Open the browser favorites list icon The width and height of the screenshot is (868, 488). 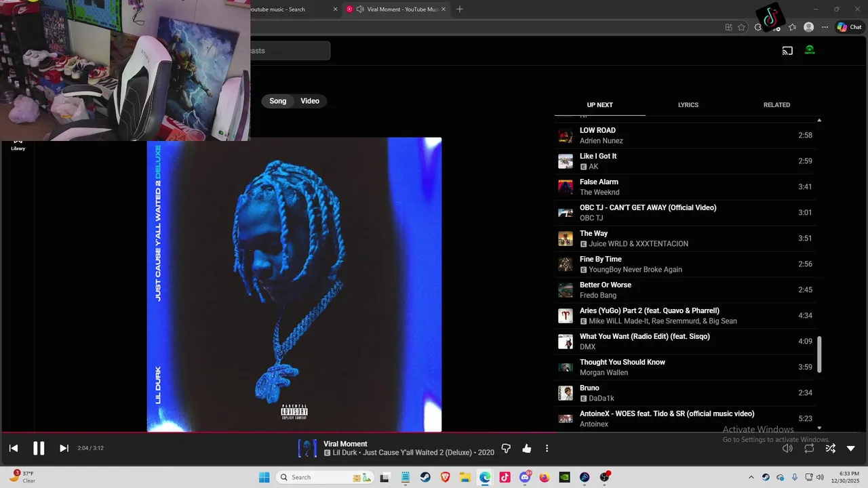click(x=792, y=27)
